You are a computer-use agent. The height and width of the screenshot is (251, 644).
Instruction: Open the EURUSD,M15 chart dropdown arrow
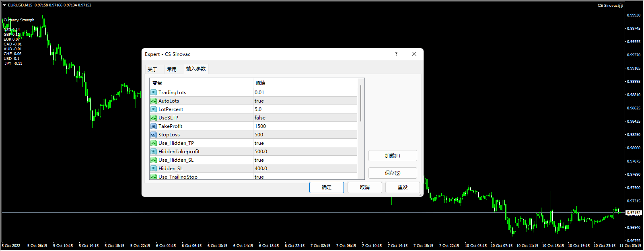(x=4, y=5)
